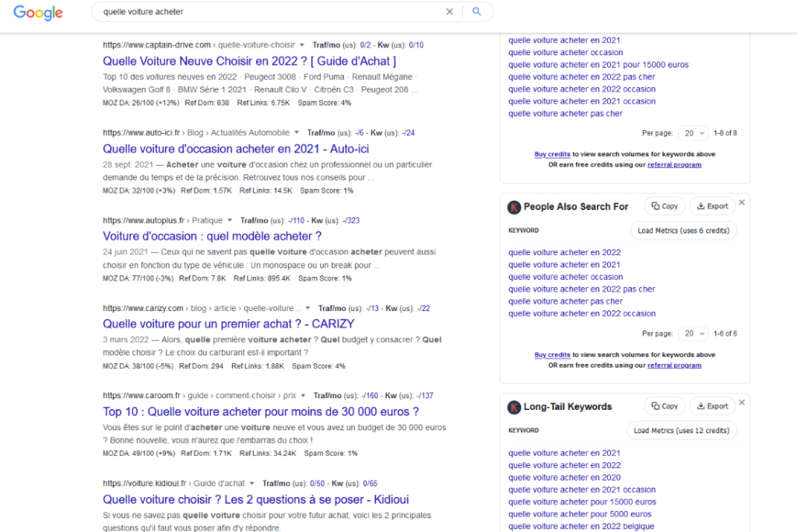Expand the arrow beside the auto-ici.fr URL

pos(297,133)
